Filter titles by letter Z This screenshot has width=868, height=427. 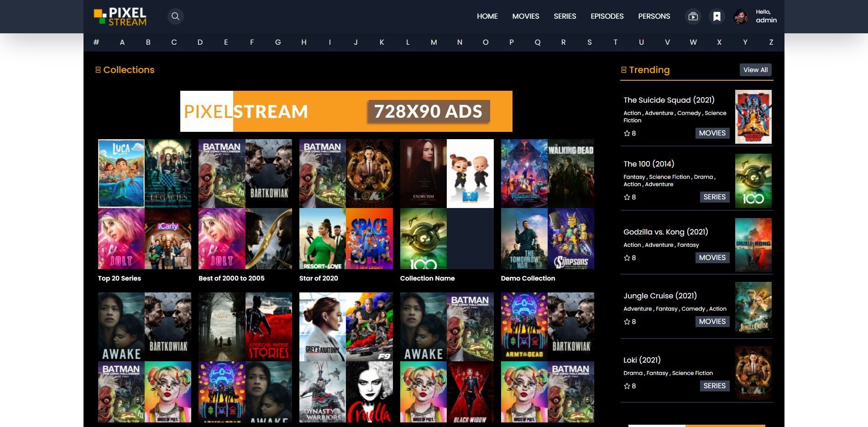[771, 42]
